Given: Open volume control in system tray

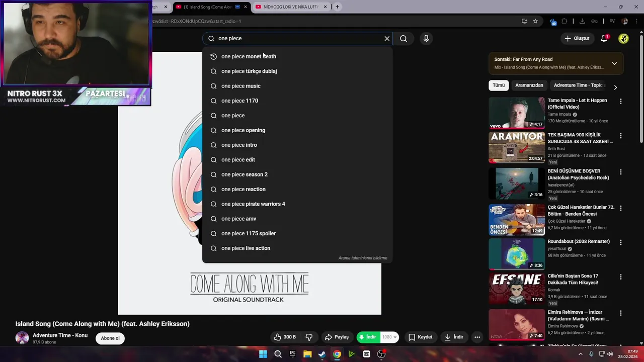Looking at the screenshot, I should (x=610, y=354).
